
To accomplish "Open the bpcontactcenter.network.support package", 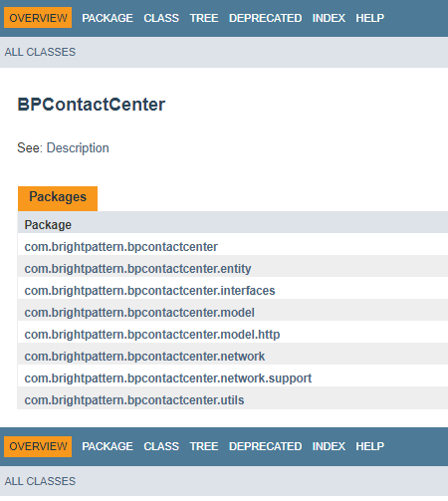I will 168,378.
